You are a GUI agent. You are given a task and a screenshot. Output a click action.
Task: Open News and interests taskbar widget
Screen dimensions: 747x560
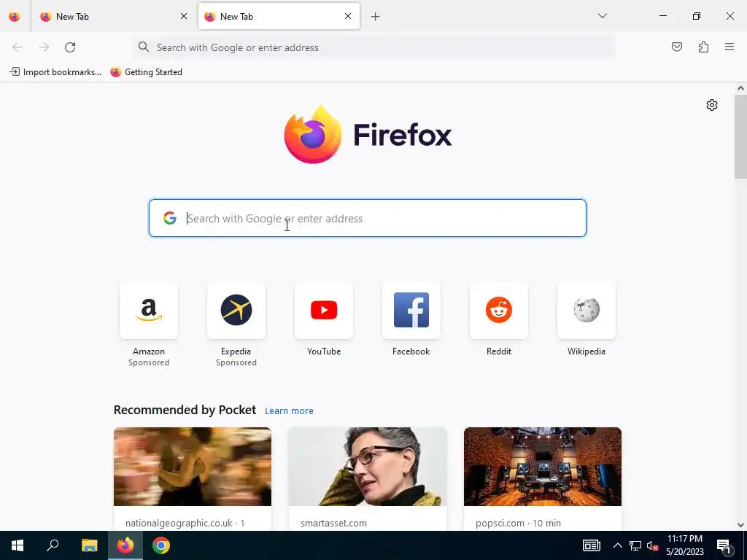tap(591, 545)
